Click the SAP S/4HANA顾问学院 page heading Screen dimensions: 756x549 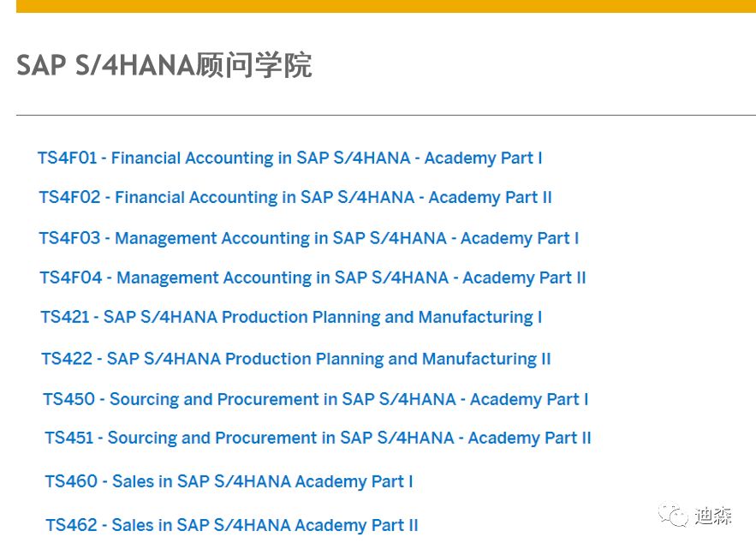pos(164,66)
